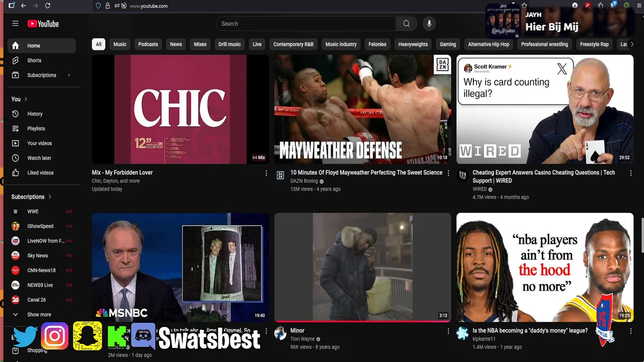This screenshot has height=362, width=644.
Task: Show next category chips with right arrow
Action: click(x=632, y=44)
